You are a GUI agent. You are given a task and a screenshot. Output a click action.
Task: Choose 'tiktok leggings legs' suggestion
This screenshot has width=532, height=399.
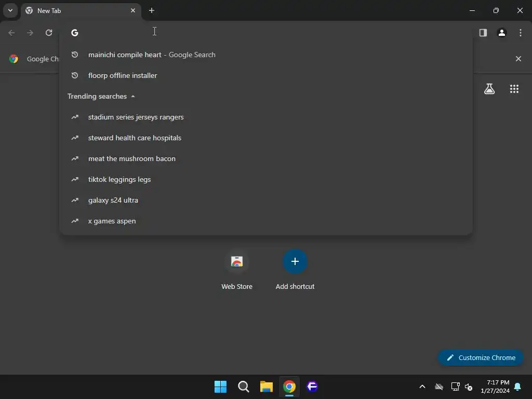coord(266,179)
